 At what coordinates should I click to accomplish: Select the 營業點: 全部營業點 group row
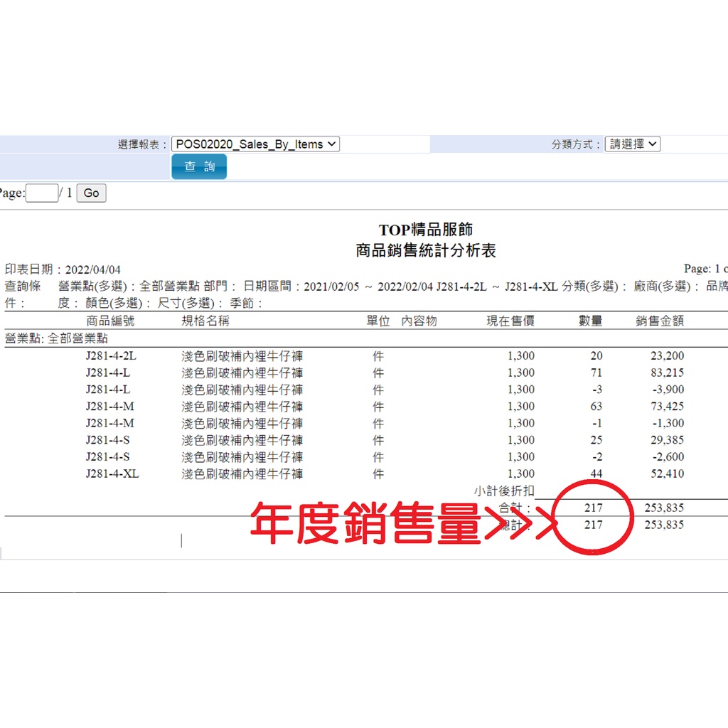coord(57,339)
